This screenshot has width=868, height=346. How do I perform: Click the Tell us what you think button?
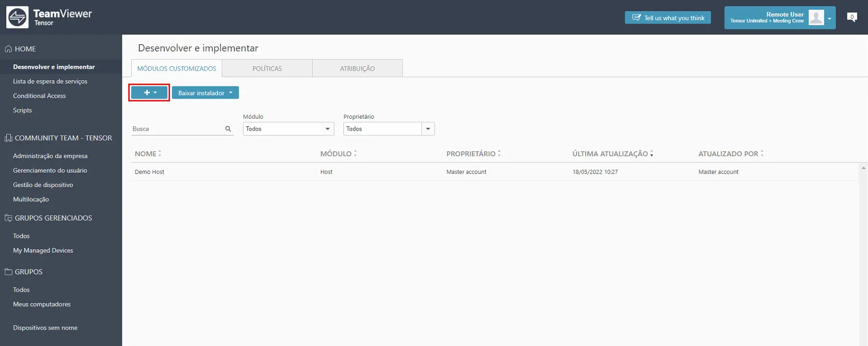tap(668, 17)
